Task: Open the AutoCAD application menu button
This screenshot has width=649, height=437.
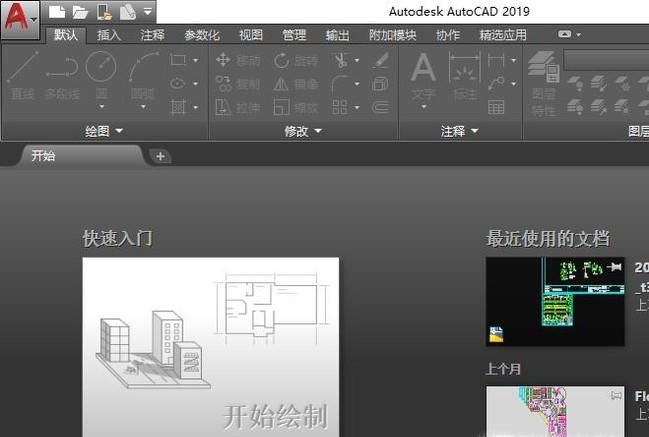Action: click(20, 19)
